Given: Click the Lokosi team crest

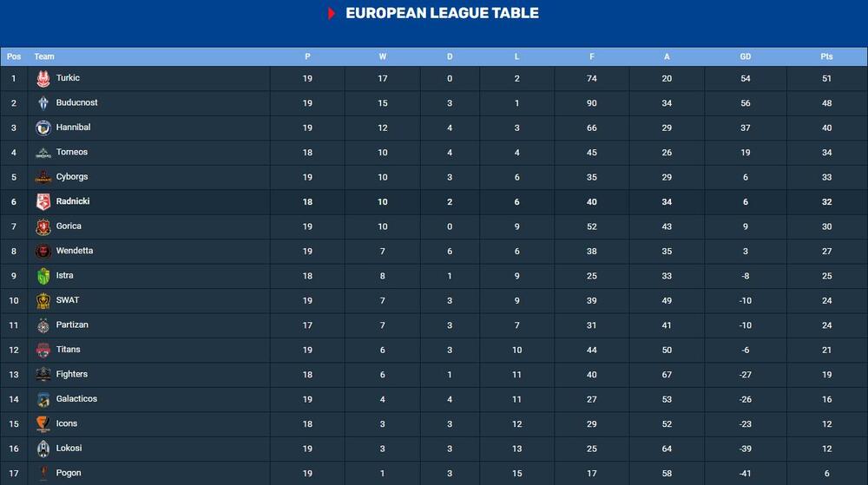Looking at the screenshot, I should [43, 449].
